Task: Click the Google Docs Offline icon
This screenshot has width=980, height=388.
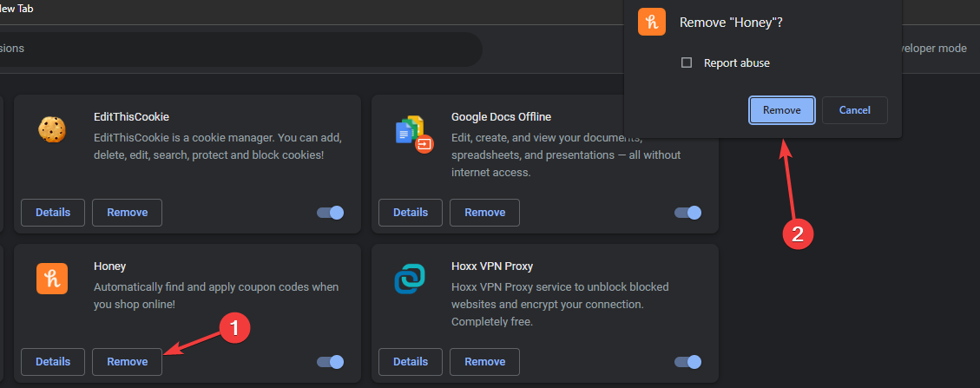Action: tap(414, 135)
